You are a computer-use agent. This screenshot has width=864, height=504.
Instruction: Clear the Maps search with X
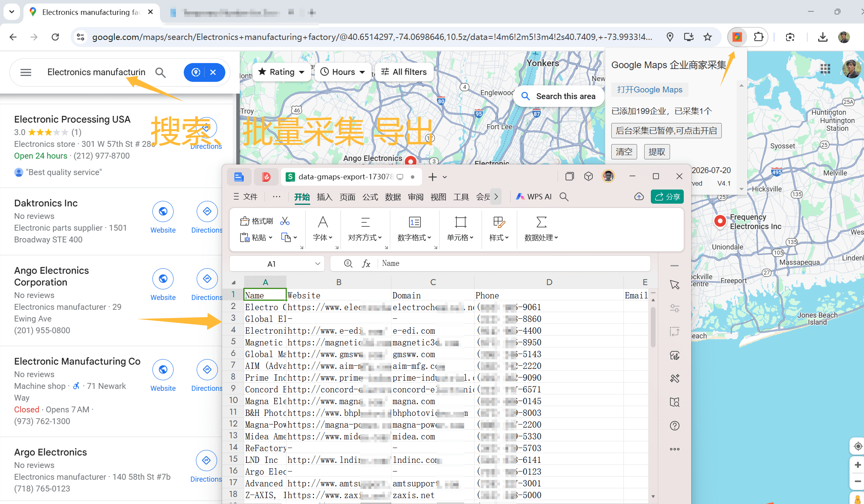[x=213, y=72]
